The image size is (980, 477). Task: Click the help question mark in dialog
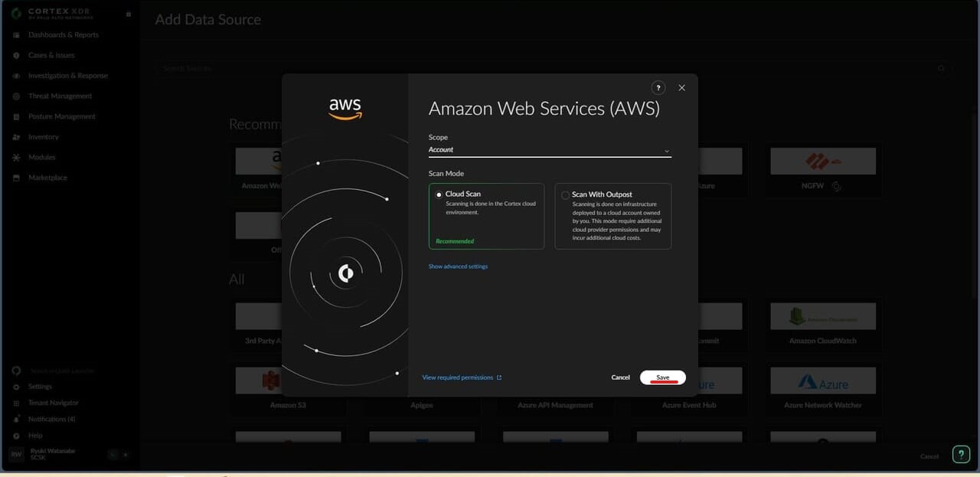pos(658,88)
